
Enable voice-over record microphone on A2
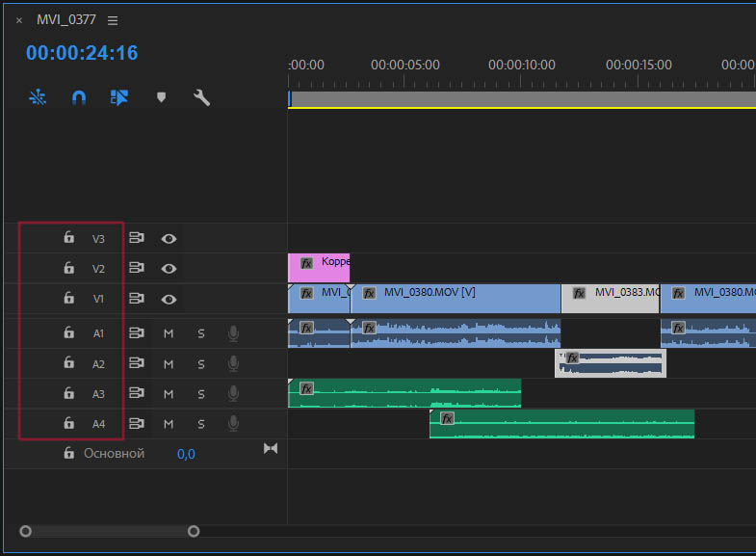click(x=233, y=363)
